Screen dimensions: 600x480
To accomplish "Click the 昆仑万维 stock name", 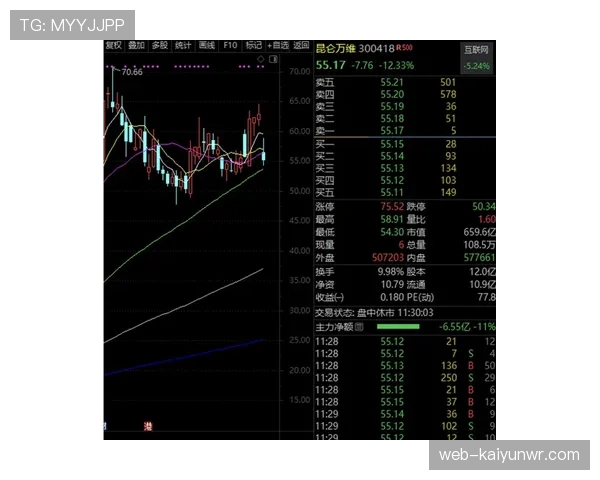I will click(x=336, y=48).
